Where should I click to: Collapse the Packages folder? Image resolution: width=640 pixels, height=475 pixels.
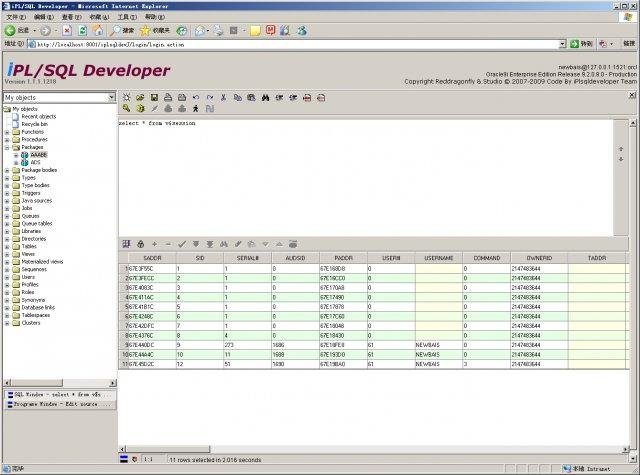point(7,147)
